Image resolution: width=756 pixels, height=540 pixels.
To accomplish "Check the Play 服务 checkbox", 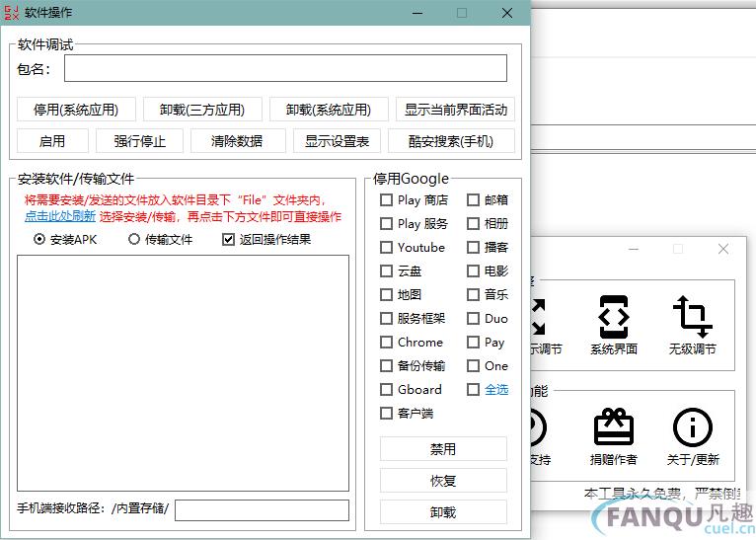I will click(386, 223).
